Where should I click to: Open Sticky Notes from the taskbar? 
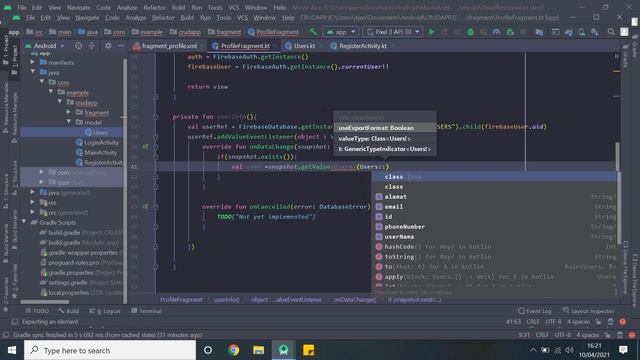tap(309, 350)
